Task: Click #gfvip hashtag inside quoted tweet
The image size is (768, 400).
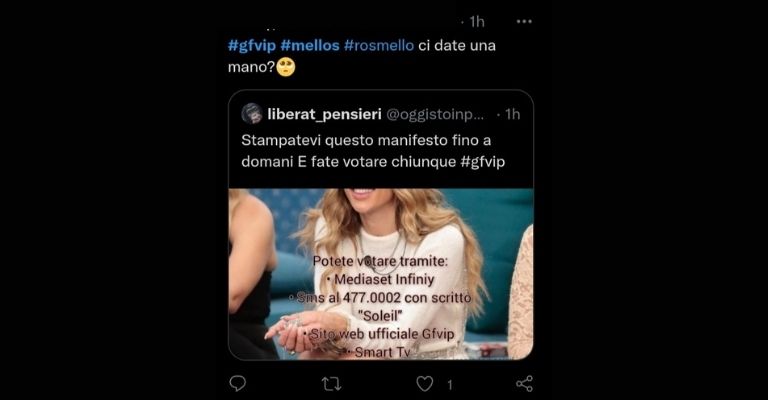Action: click(482, 162)
